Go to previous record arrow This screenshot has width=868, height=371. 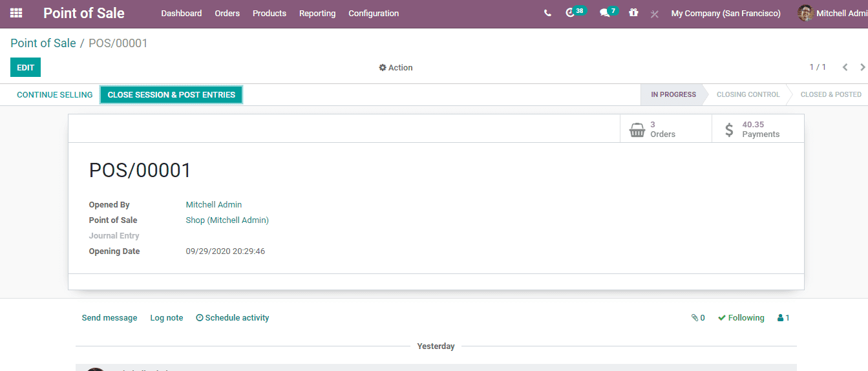[x=845, y=67]
